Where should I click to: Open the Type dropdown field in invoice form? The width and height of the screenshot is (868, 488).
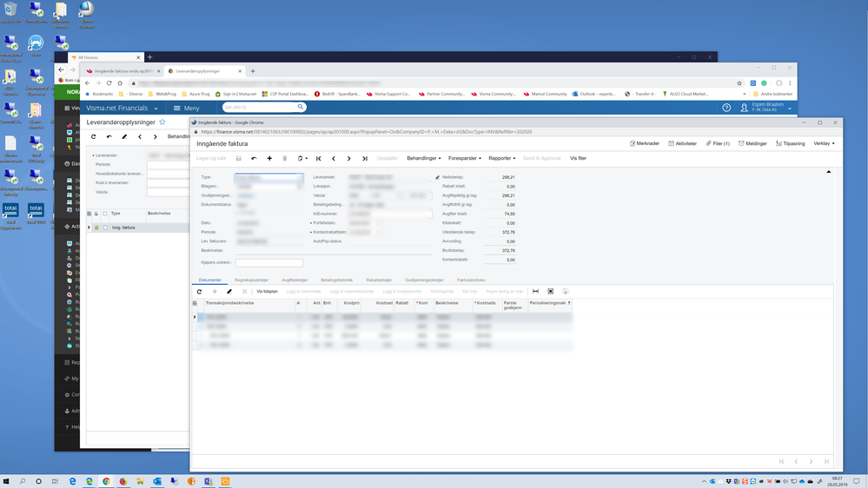tap(269, 178)
